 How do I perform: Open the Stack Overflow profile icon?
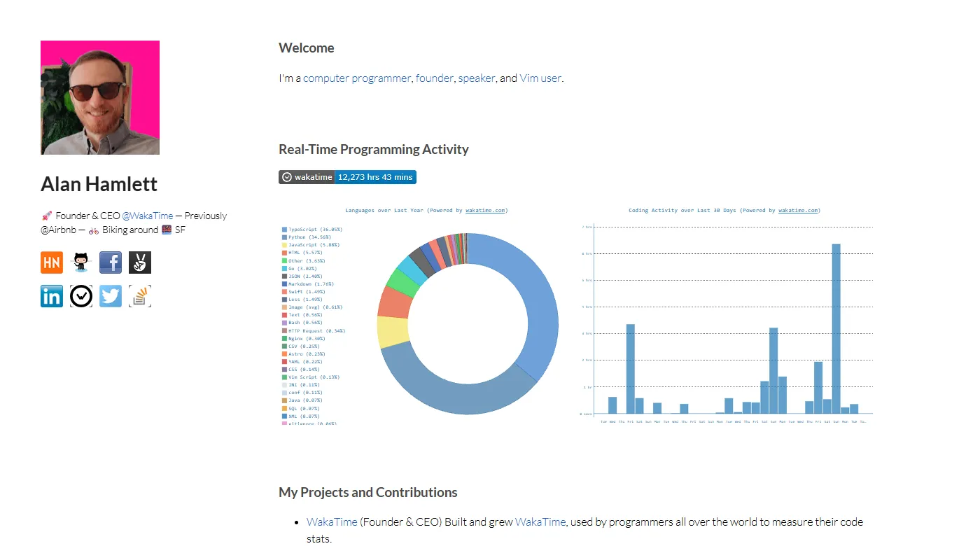pos(140,296)
